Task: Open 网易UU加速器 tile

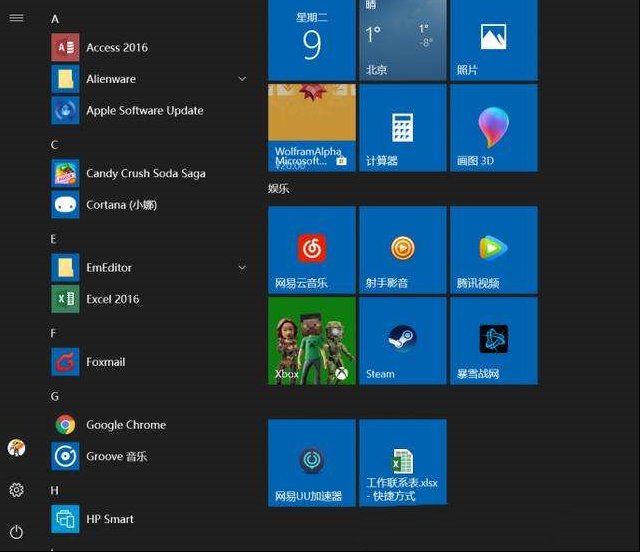Action: (312, 463)
